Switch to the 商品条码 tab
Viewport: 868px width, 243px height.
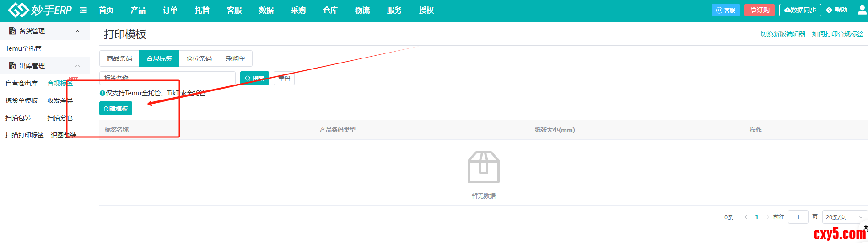coord(119,58)
